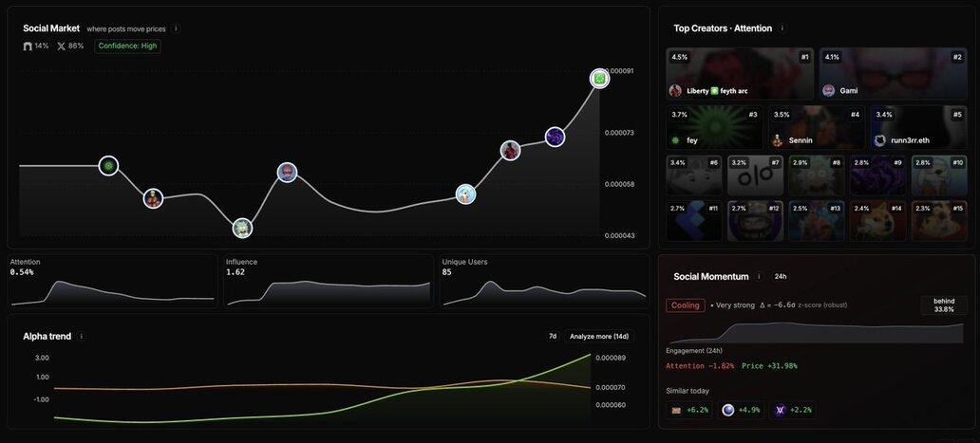
Task: Click the info icon next to Social Momentum
Action: pos(759,276)
